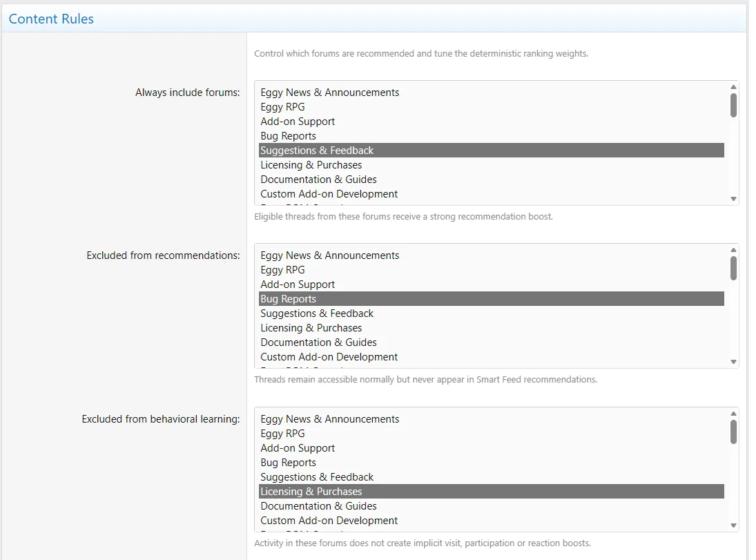This screenshot has width=756, height=560.
Task: Pick Bug Reports in Always include forums list
Action: coord(492,136)
